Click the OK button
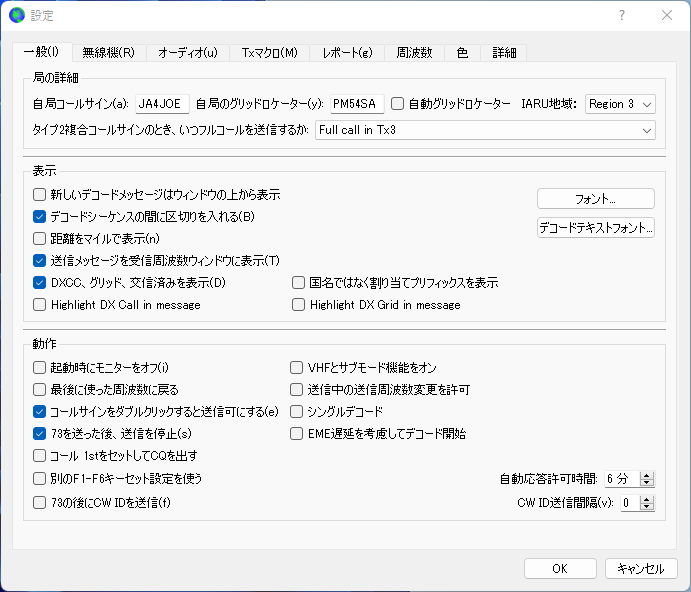This screenshot has height=592, width=691. pyautogui.click(x=560, y=569)
